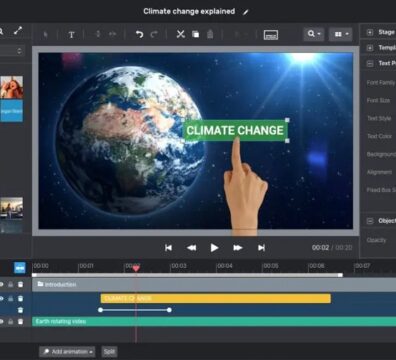396x360 pixels.
Task: Expand the Stage panel section
Action: [x=370, y=32]
